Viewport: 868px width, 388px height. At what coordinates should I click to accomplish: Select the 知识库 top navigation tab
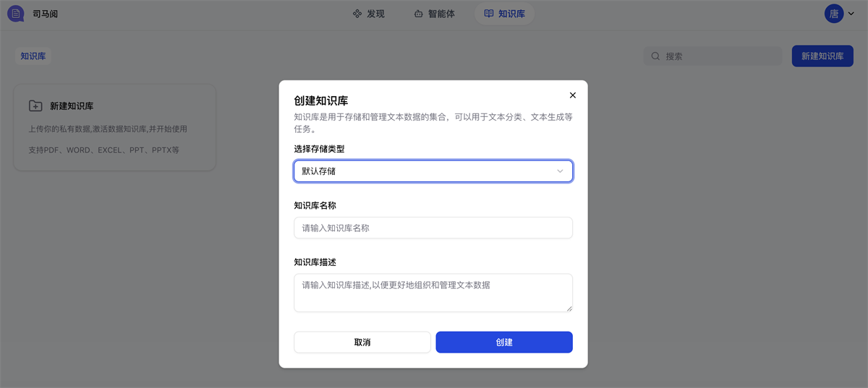click(505, 14)
